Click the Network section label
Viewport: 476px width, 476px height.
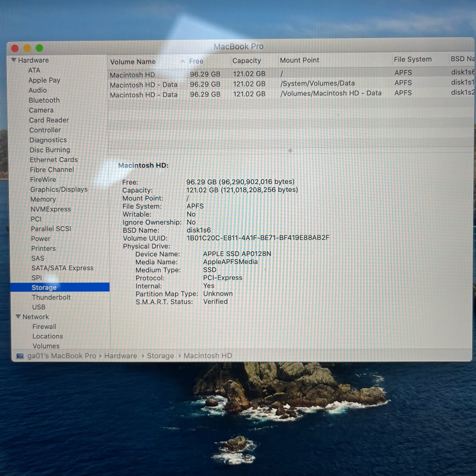36,317
